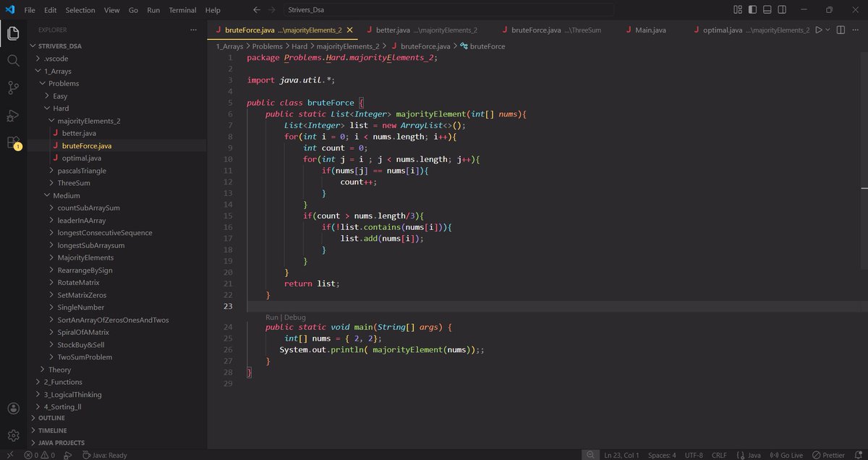Viewport: 868px width, 460px height.
Task: Open the Accounts icon in activity bar
Action: point(13,409)
